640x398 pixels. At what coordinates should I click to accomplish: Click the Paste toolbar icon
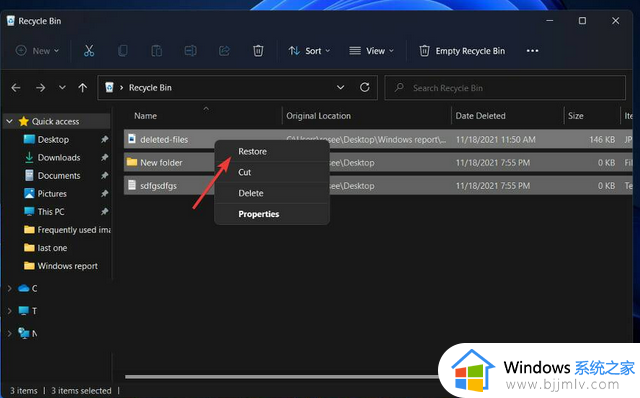(x=156, y=51)
